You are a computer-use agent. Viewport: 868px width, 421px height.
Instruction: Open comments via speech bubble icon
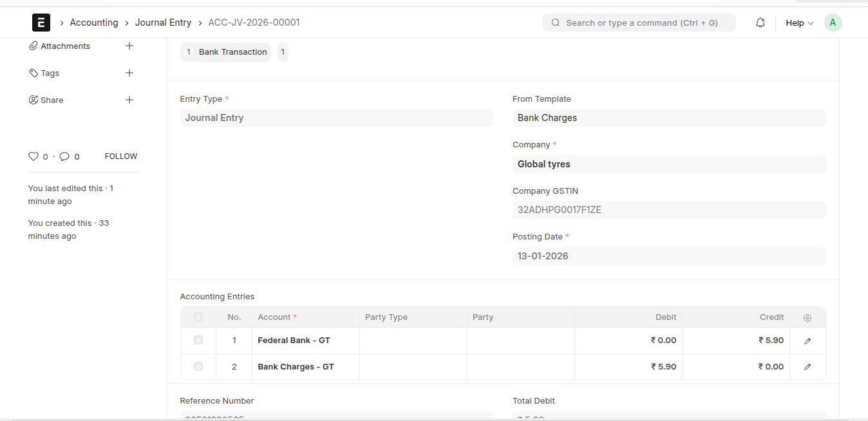coord(64,156)
